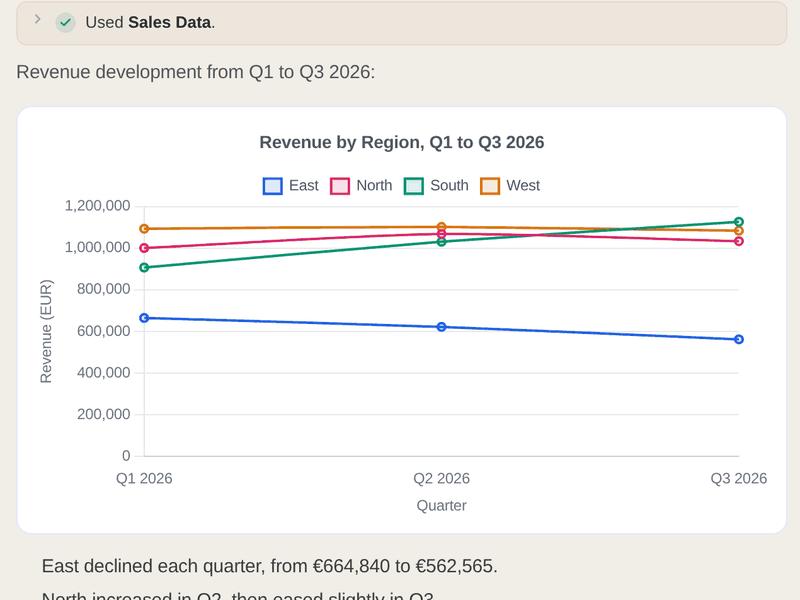Click the 'Q1 2026' axis label

144,479
